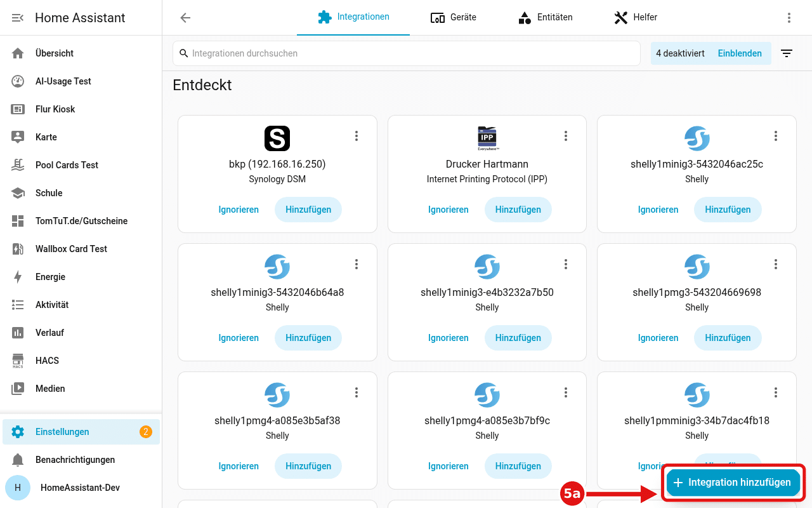Collapse the sidebar with the menu icon
The height and width of the screenshot is (508, 812).
coord(18,18)
